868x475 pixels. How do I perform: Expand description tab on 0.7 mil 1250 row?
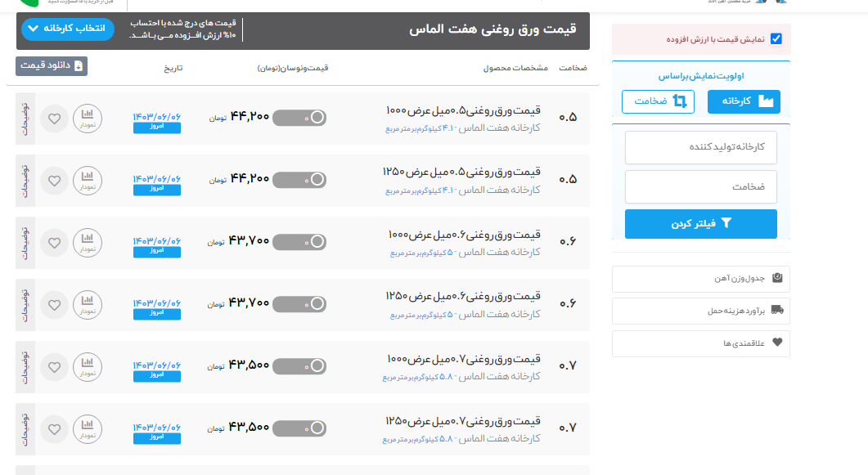pyautogui.click(x=25, y=428)
